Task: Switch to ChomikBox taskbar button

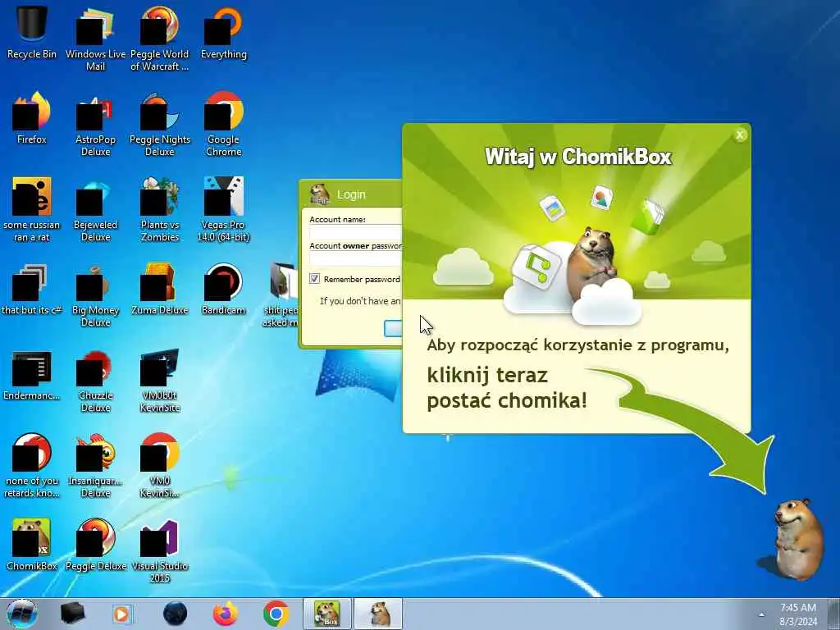Action: click(327, 614)
